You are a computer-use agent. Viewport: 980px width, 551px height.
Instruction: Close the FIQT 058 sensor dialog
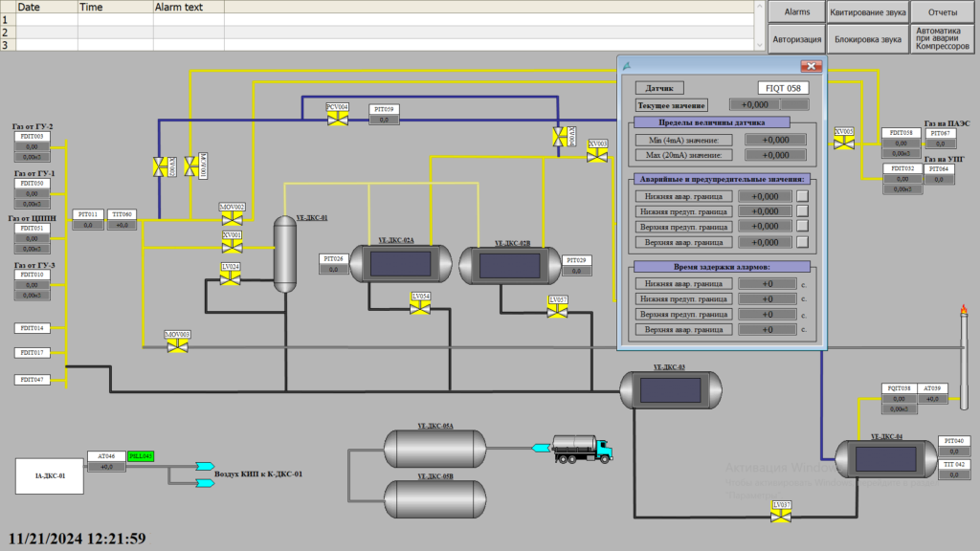click(811, 66)
